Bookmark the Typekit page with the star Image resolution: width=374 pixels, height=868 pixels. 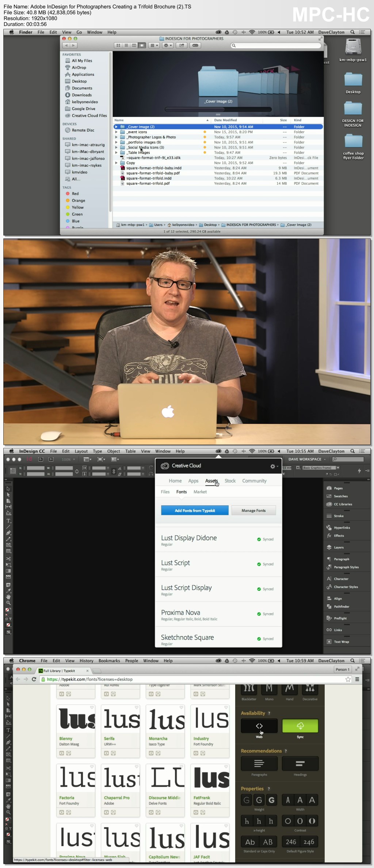coord(348,679)
